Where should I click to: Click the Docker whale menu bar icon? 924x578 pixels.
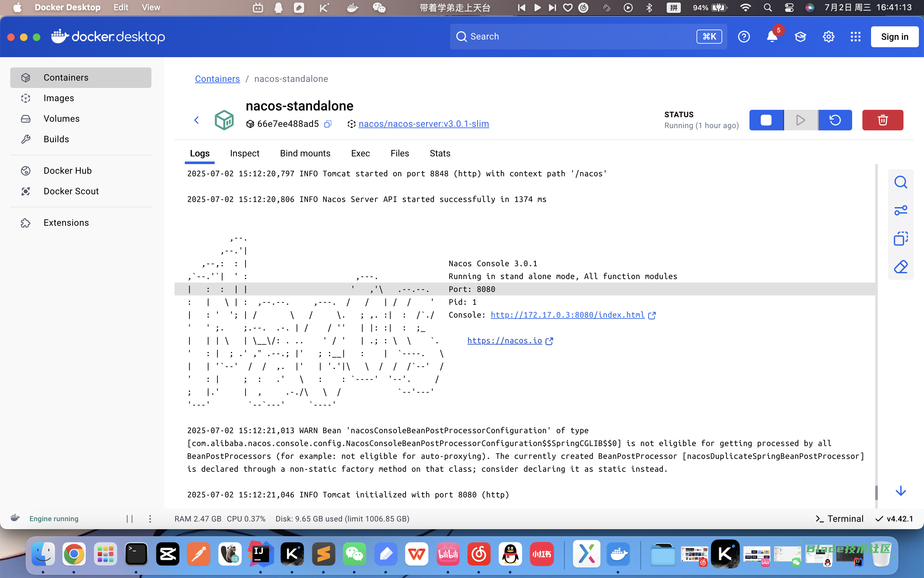point(352,8)
